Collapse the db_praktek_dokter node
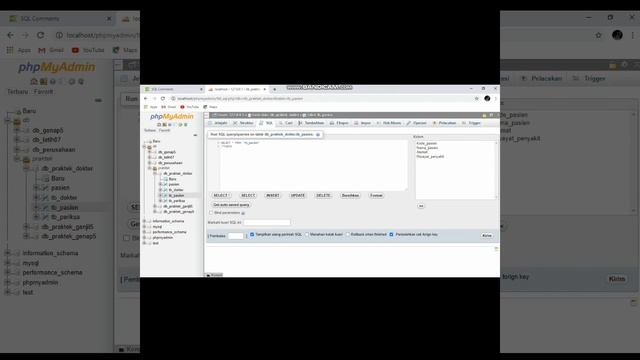 click(x=155, y=173)
